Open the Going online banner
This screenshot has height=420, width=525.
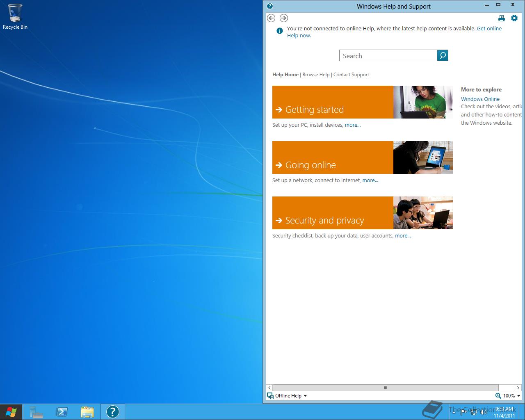coord(333,157)
